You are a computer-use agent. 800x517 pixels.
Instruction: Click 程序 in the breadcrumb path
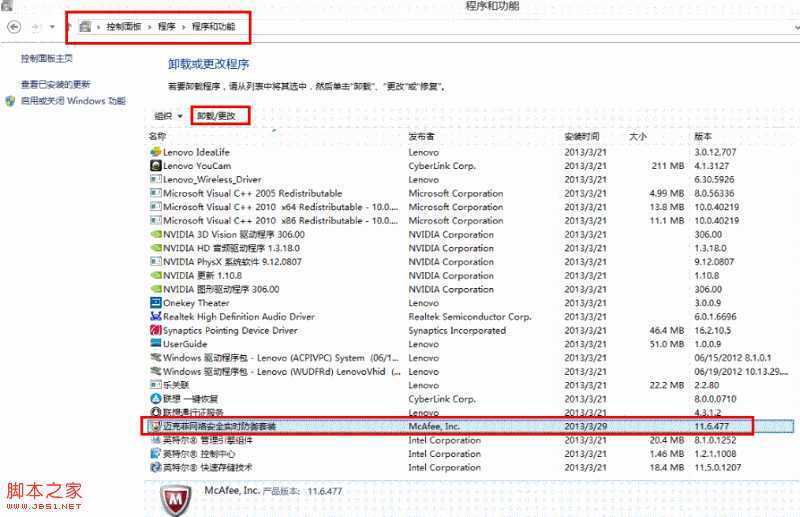(166, 27)
